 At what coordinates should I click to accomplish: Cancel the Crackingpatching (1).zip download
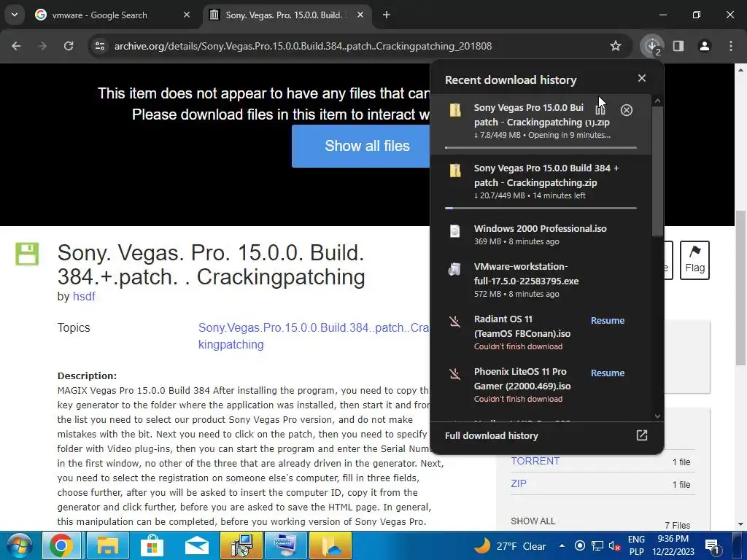(x=627, y=110)
